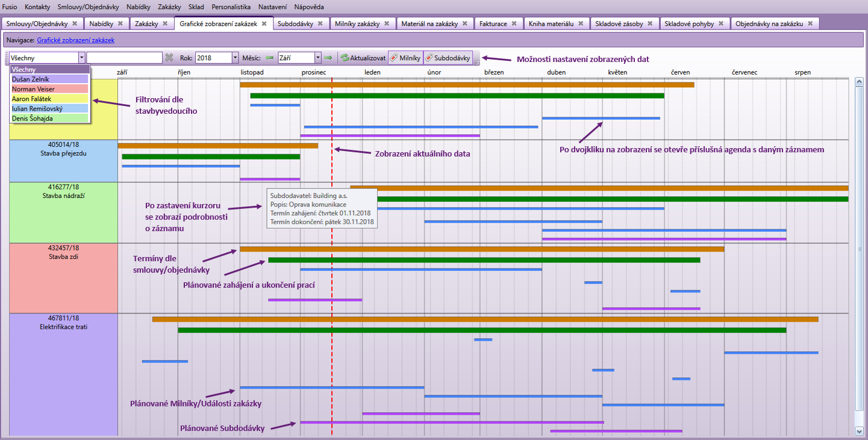Select the 432457/18 Stavba zdi row header
Screen dimensions: 868x440
(x=63, y=278)
